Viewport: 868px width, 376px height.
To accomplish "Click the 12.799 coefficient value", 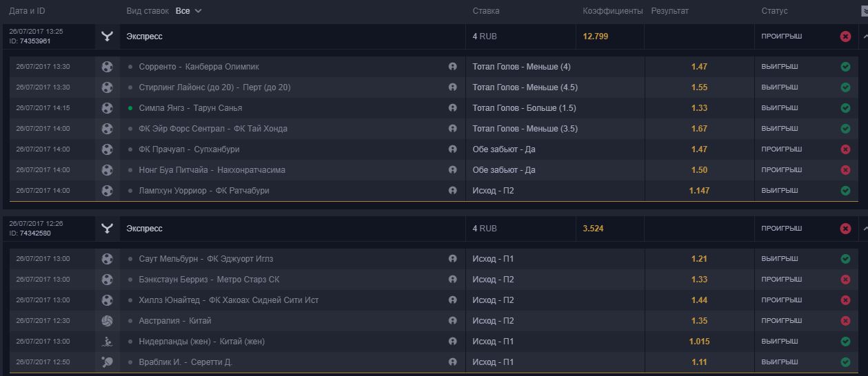I will pyautogui.click(x=595, y=36).
